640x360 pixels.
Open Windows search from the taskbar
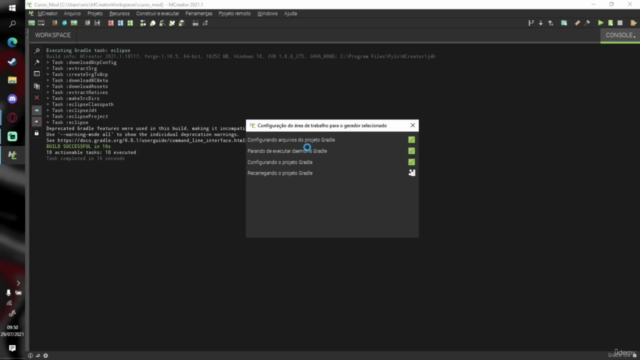(x=12, y=24)
